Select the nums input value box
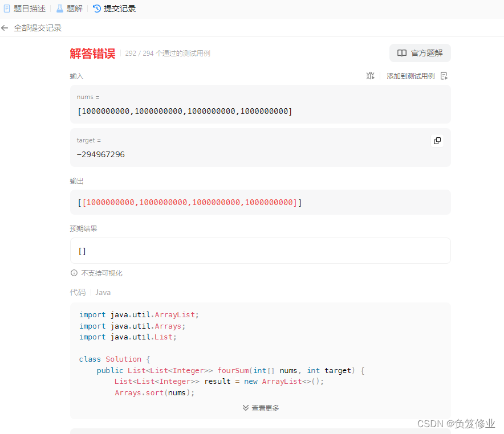The width and height of the screenshot is (504, 434). click(260, 104)
